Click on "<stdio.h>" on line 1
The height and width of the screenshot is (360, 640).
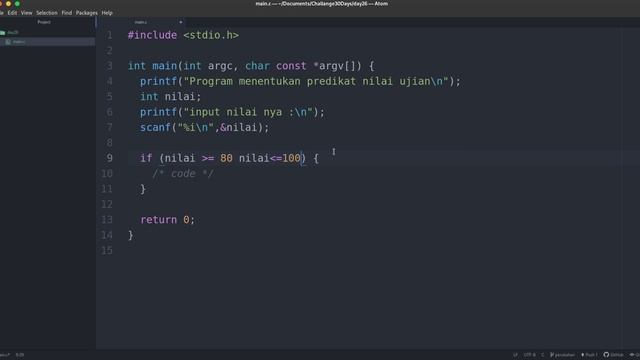[211, 35]
